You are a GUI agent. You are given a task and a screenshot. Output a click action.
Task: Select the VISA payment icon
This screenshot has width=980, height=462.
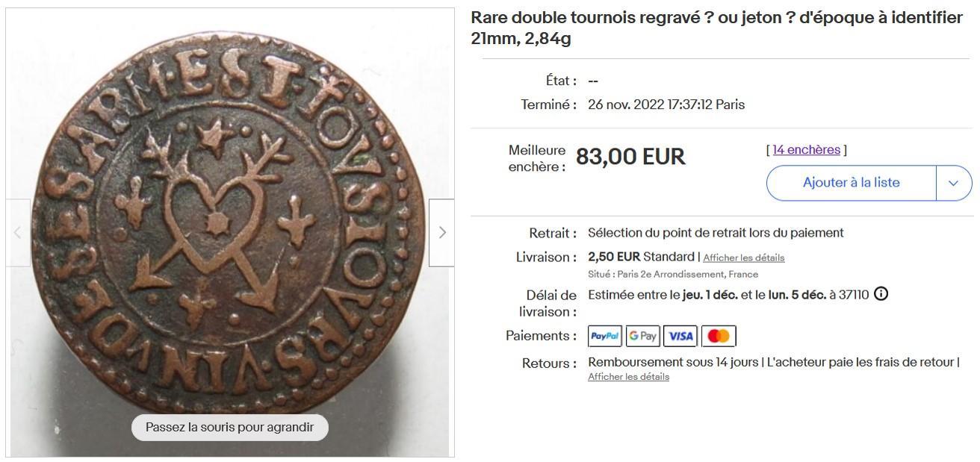[680, 337]
